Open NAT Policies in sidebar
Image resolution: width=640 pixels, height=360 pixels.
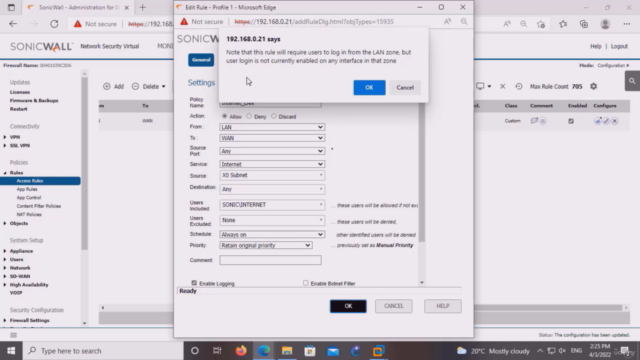(29, 215)
